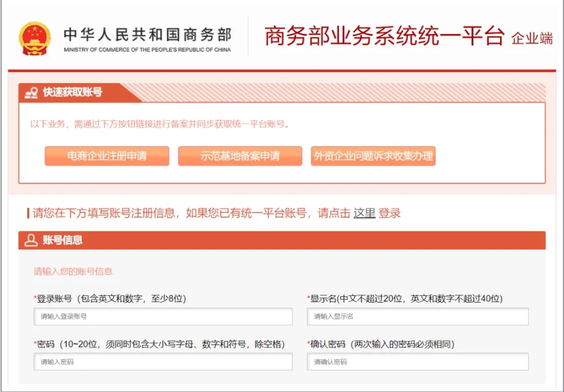This screenshot has width=564, height=392.
Task: Click the 显示名 field label
Action: 405,299
